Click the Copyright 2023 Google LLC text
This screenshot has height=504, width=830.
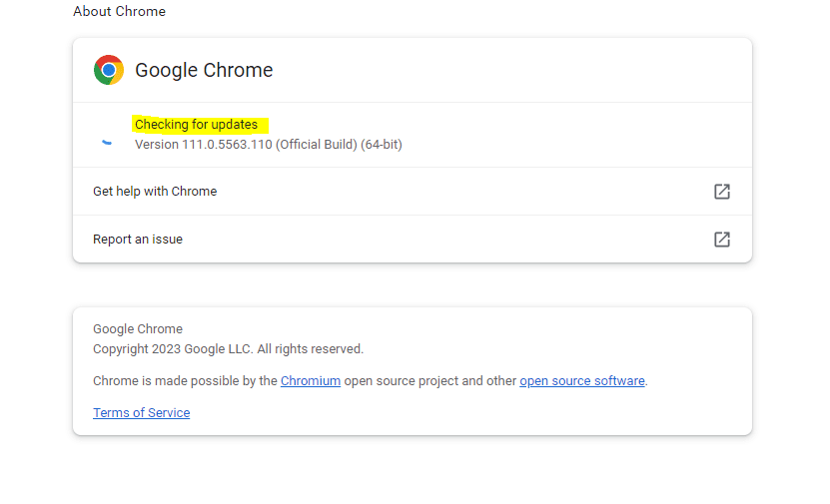point(228,349)
